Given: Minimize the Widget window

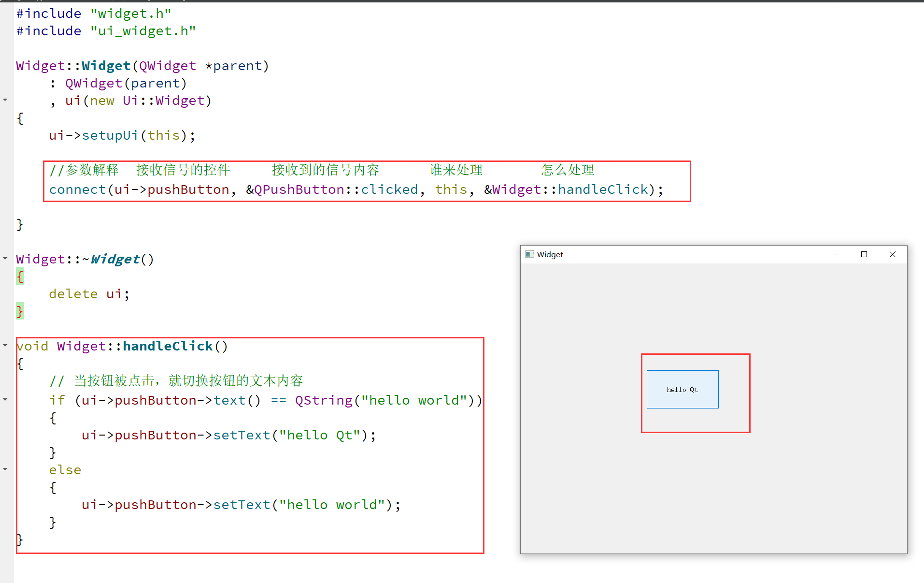Looking at the screenshot, I should point(836,254).
